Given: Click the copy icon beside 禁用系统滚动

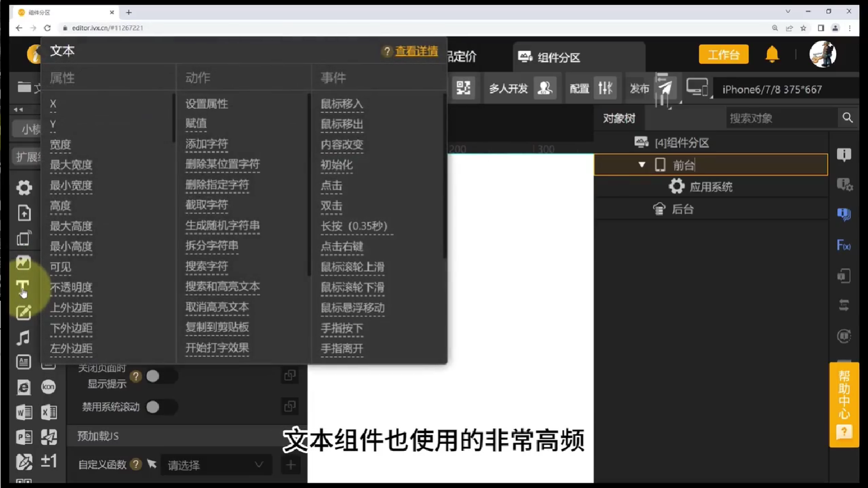Looking at the screenshot, I should (289, 406).
